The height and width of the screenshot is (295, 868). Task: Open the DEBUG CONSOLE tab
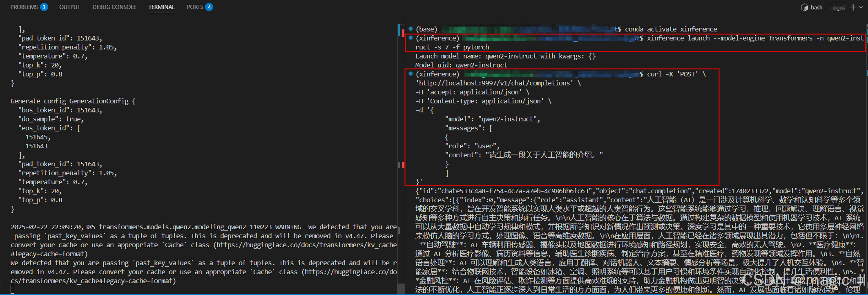(114, 7)
